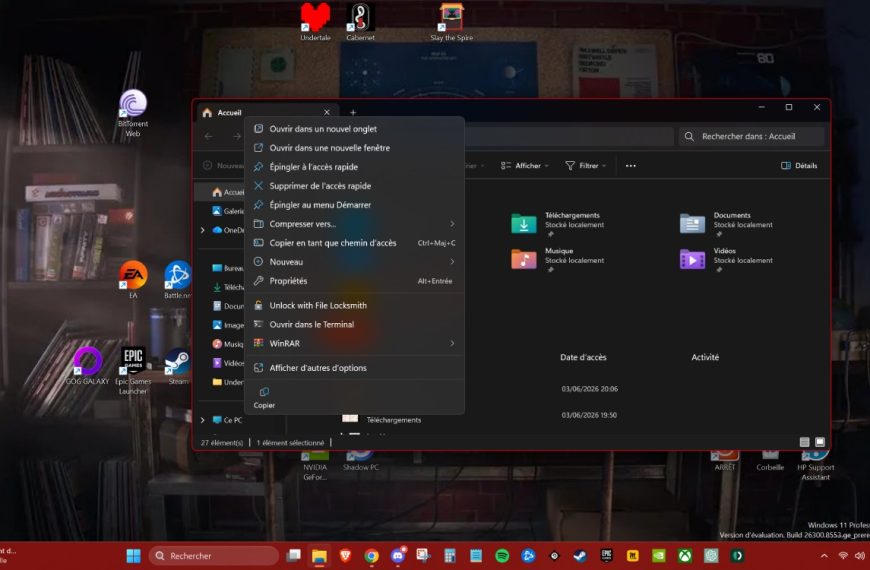Open GOG GALAXY desktop icon
Image resolution: width=870 pixels, height=570 pixels.
(x=88, y=362)
